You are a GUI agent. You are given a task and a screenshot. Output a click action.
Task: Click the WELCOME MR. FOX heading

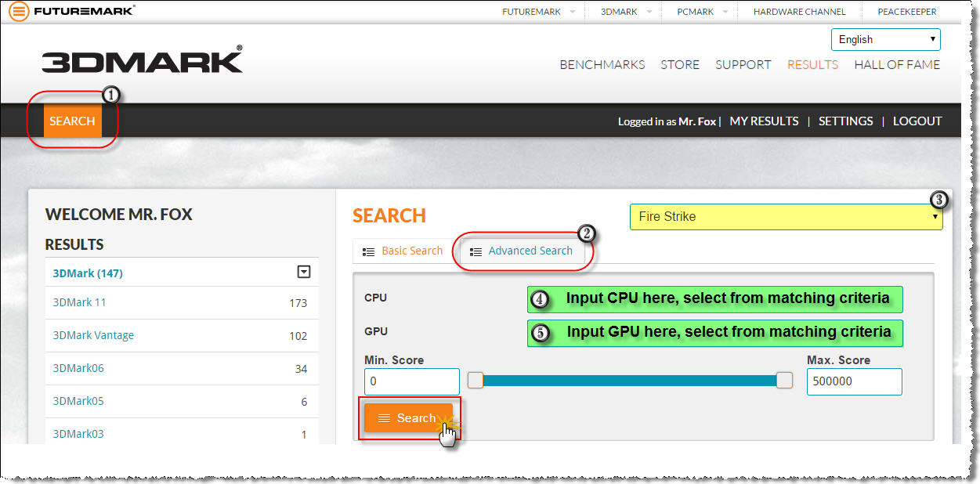coord(119,215)
